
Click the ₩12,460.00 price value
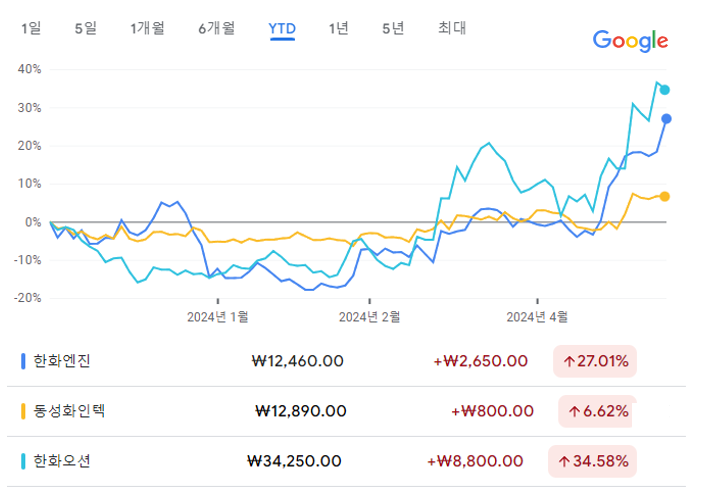click(x=297, y=361)
